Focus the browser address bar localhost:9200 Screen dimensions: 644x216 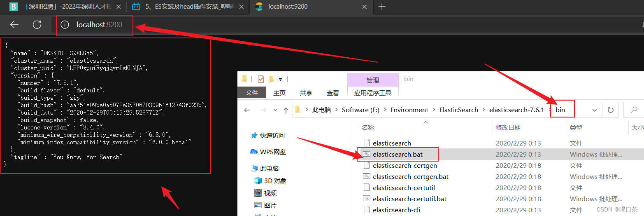pos(99,25)
